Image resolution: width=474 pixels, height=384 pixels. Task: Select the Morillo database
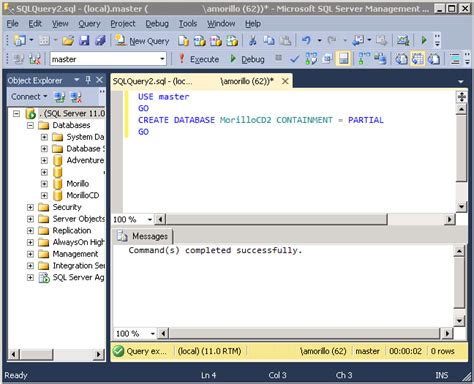[x=78, y=184]
